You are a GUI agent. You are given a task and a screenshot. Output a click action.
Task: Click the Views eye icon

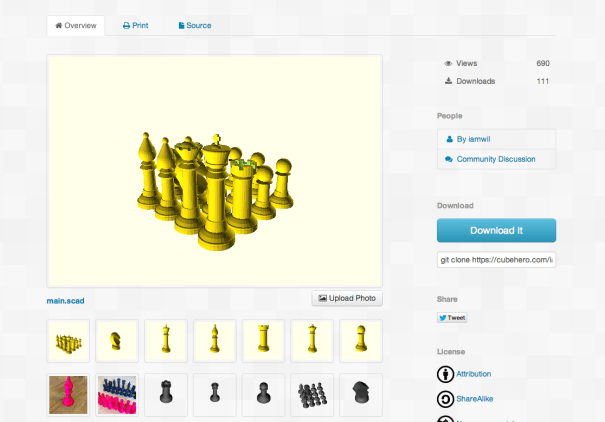point(448,64)
